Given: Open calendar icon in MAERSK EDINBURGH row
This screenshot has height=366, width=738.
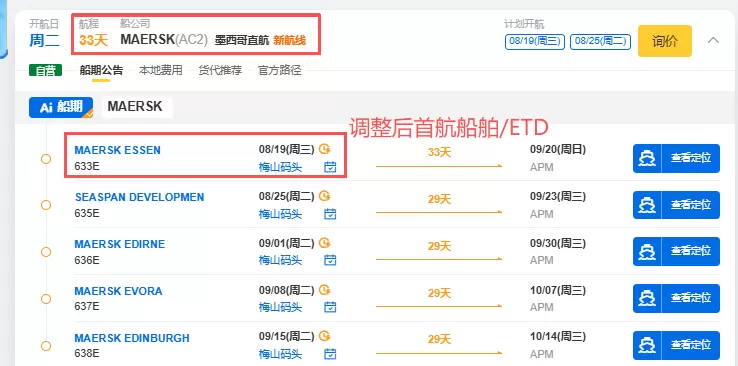Looking at the screenshot, I should click(330, 354).
